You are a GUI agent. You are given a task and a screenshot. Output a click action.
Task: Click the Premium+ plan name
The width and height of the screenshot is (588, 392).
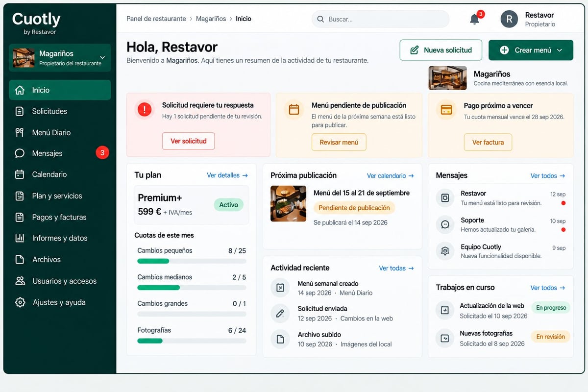click(160, 198)
